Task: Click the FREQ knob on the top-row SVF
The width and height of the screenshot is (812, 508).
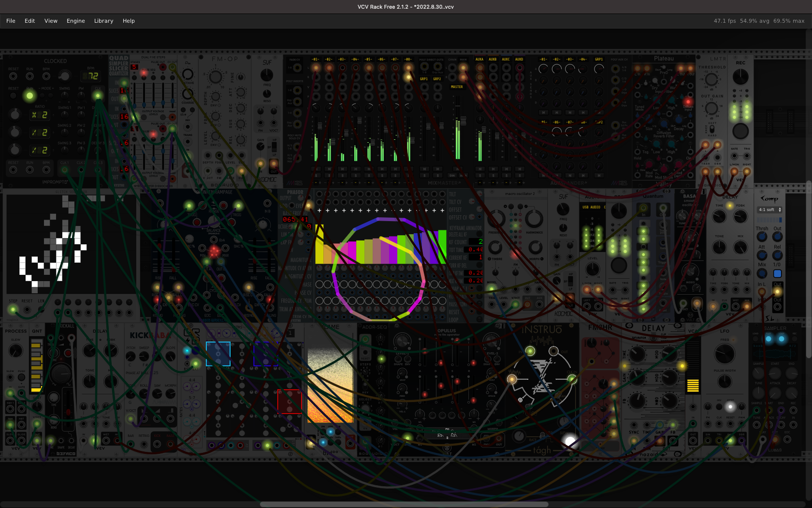Action: pos(267,75)
